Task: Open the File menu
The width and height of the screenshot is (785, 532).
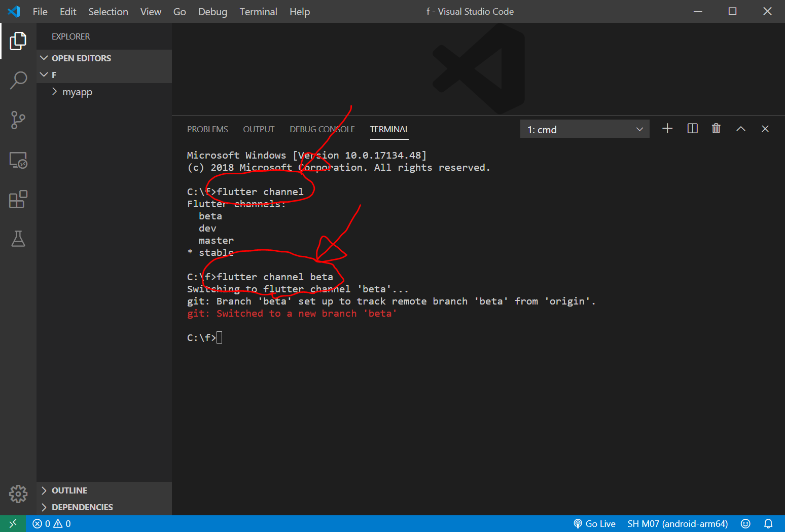Action: point(40,12)
